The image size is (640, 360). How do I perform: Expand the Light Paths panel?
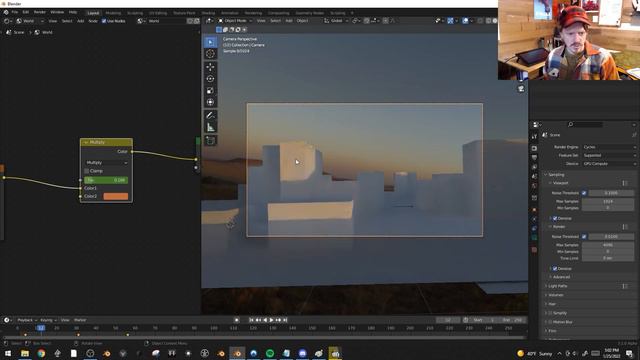coord(557,286)
